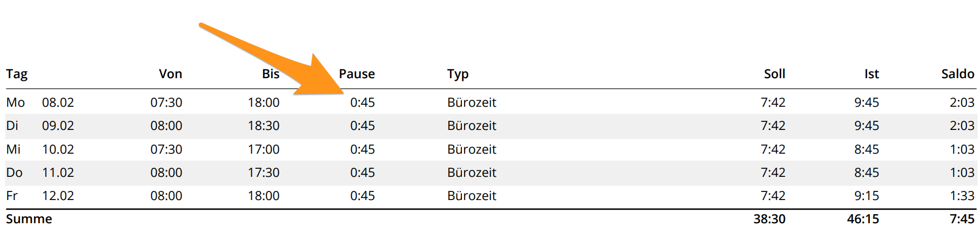Select the Di 09.02 row date
The height and width of the screenshot is (234, 980).
pos(58,126)
